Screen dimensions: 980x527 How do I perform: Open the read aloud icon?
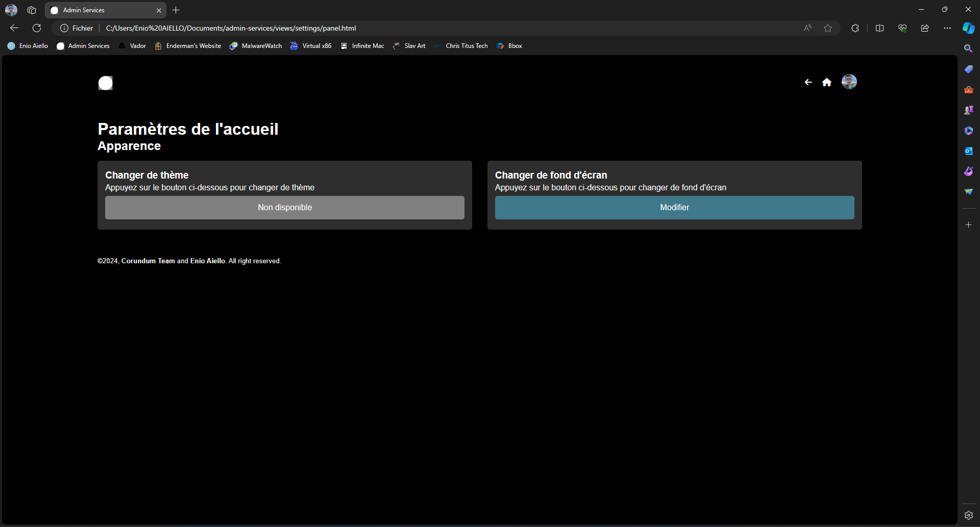click(807, 28)
